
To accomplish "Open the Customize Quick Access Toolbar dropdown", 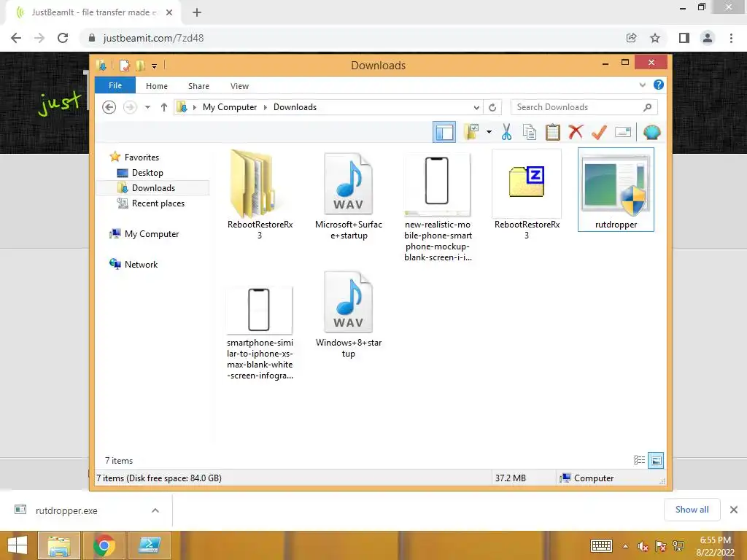I will click(155, 66).
